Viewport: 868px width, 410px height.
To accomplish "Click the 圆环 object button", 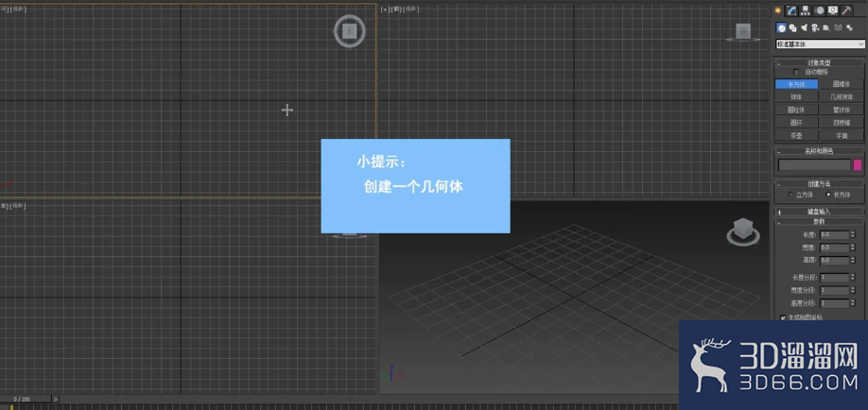I will tap(796, 122).
